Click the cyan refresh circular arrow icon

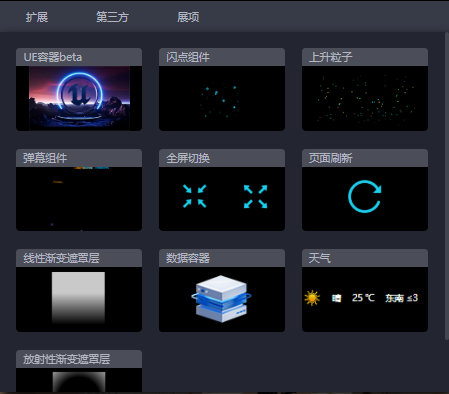pos(364,196)
